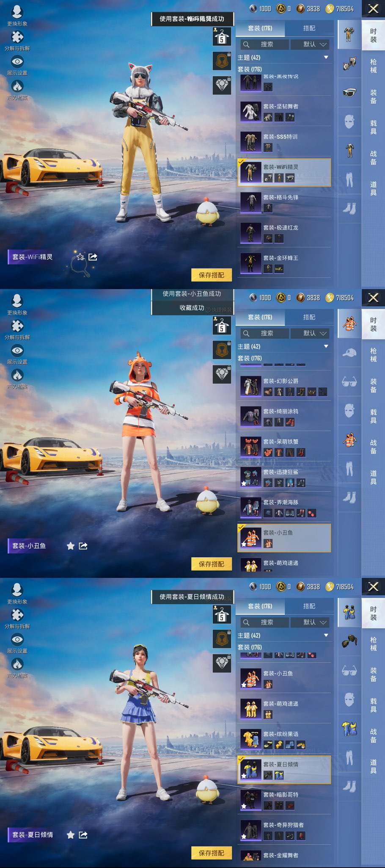Switch to 载具 tab in the 小丑鱼 screen

coord(373,416)
